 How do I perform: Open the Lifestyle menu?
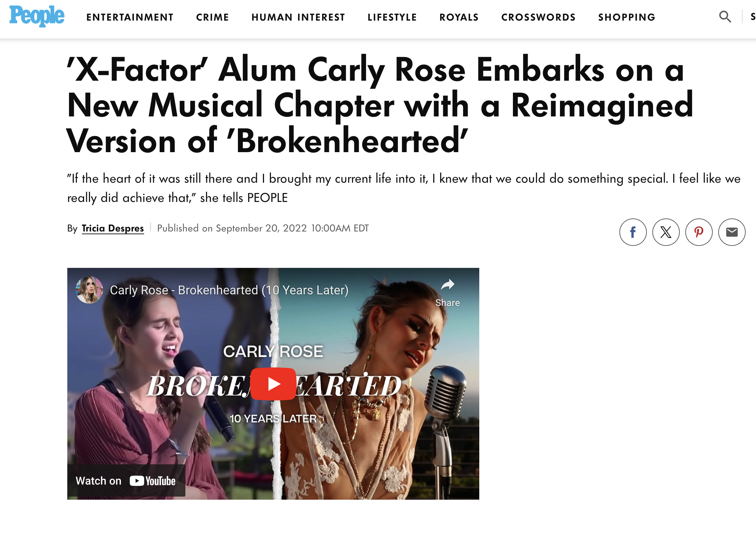pos(392,17)
